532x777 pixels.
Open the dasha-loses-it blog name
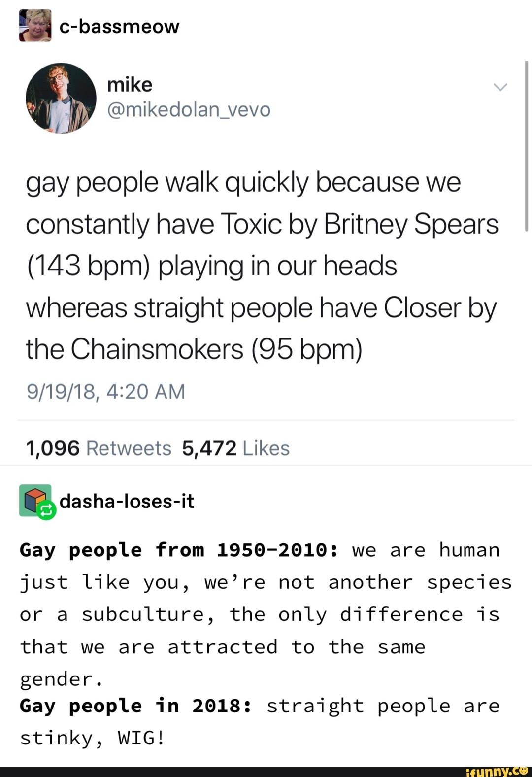click(x=127, y=502)
